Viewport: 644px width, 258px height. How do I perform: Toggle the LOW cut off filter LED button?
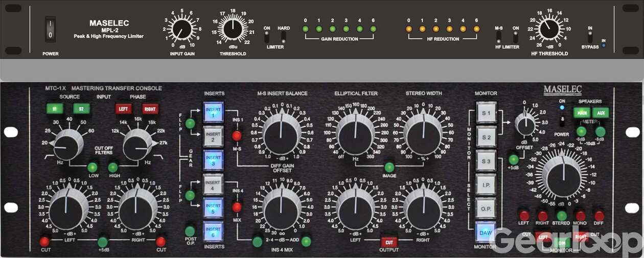tap(93, 167)
